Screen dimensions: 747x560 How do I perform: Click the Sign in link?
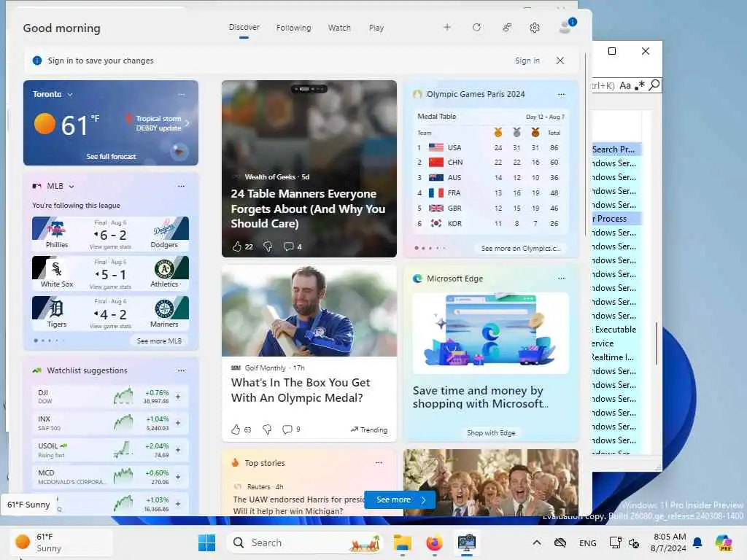point(527,61)
